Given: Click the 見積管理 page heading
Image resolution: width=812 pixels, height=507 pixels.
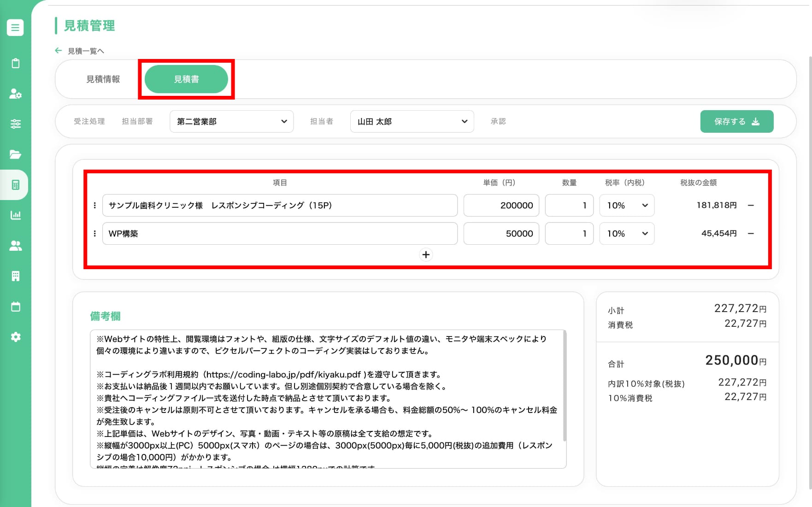Looking at the screenshot, I should pyautogui.click(x=89, y=26).
